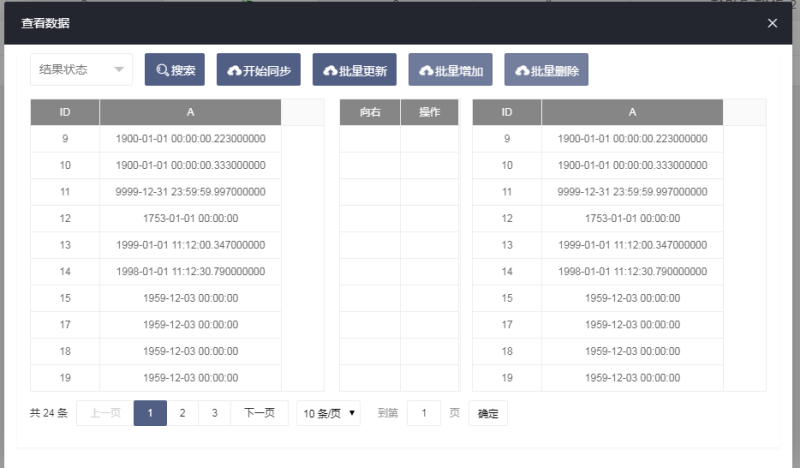The width and height of the screenshot is (801, 468).
Task: Click the 下一页 next page button
Action: coord(259,413)
